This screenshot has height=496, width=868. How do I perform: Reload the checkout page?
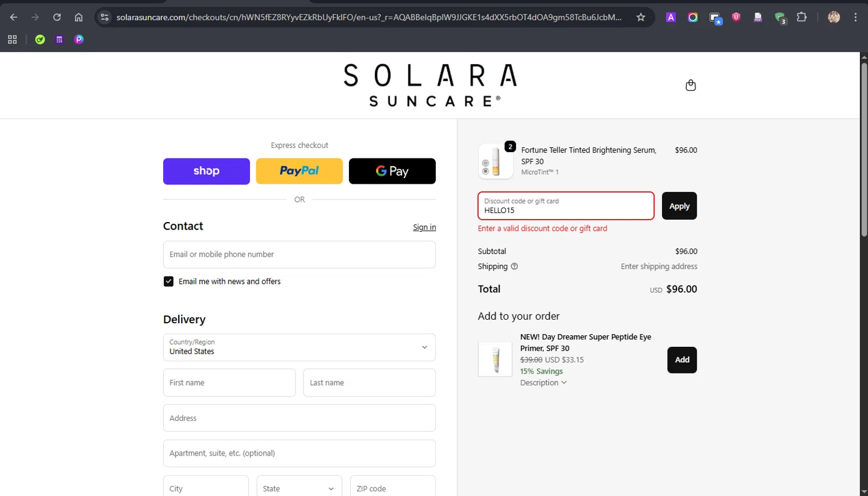[x=57, y=17]
